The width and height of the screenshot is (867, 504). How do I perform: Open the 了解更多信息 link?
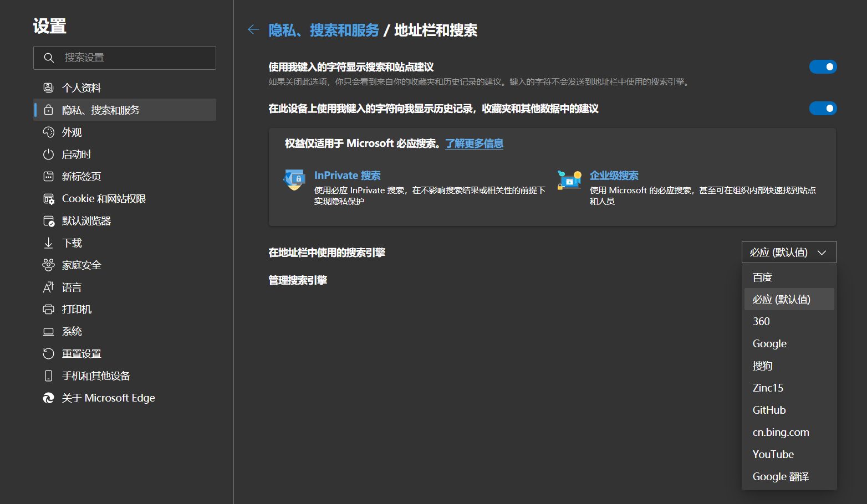pyautogui.click(x=474, y=143)
